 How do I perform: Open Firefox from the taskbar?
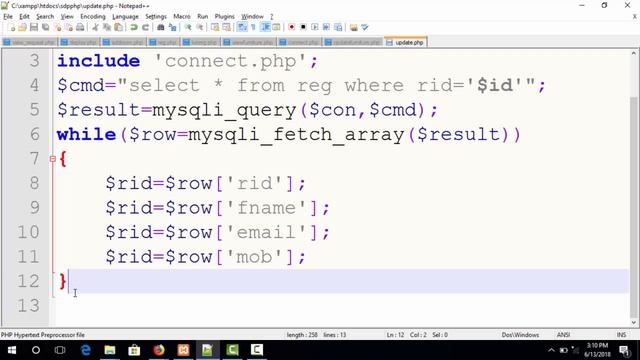[x=159, y=350]
